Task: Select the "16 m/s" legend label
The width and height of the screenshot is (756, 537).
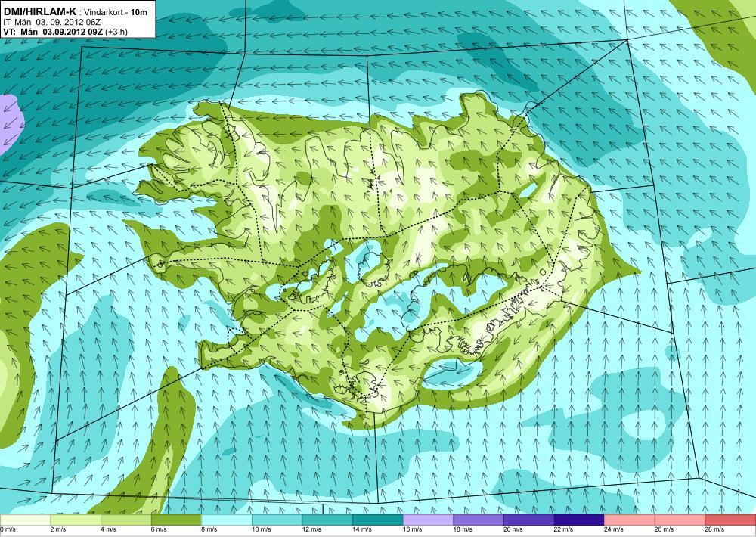Action: [x=413, y=529]
